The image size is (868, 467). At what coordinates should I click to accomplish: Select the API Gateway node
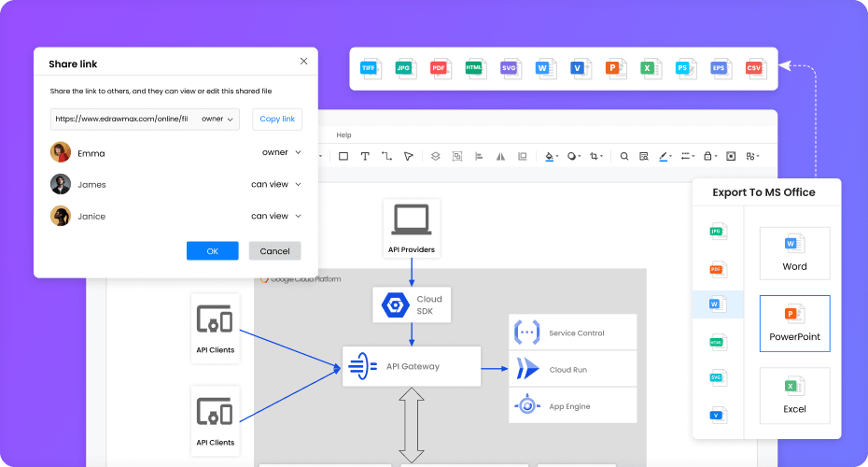pos(412,366)
